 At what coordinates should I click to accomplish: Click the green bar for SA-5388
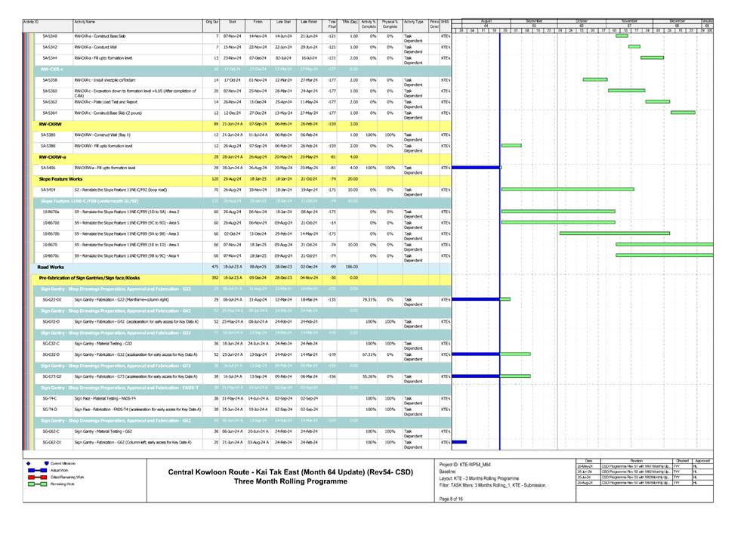tap(511, 145)
